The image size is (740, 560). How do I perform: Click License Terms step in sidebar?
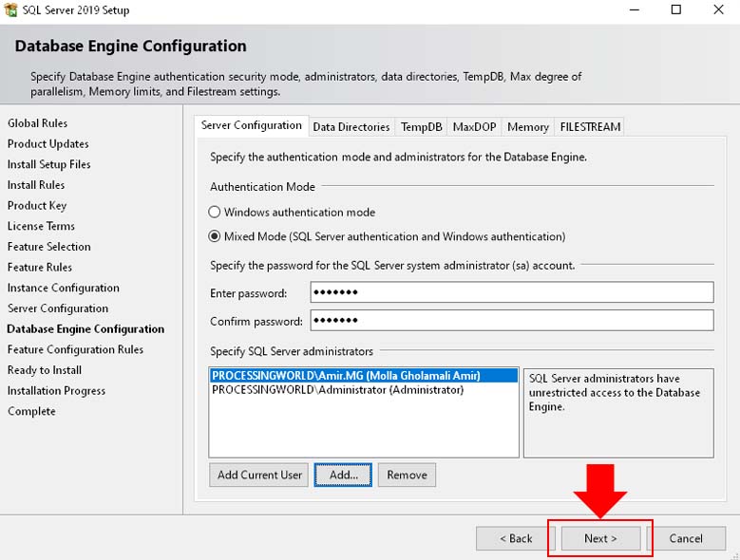coord(41,226)
